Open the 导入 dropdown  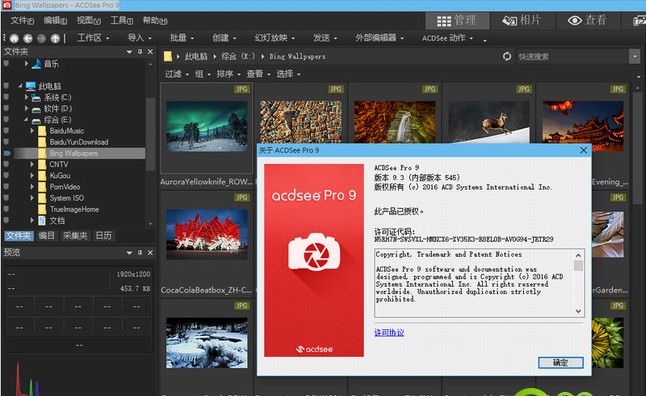(x=139, y=38)
